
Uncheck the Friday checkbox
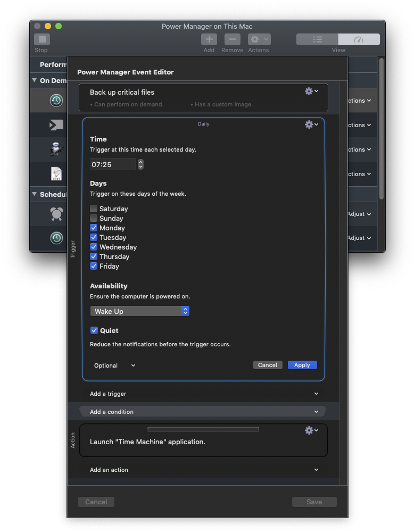click(x=94, y=266)
